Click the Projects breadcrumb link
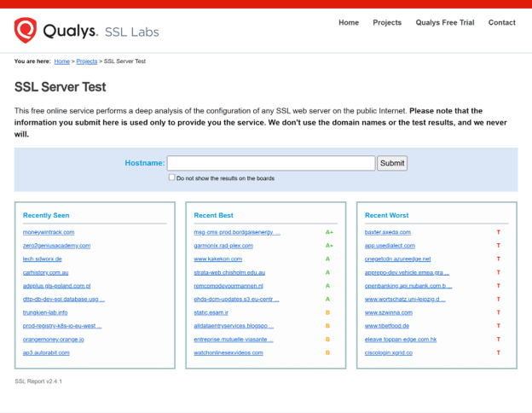The height and width of the screenshot is (413, 532). point(86,61)
